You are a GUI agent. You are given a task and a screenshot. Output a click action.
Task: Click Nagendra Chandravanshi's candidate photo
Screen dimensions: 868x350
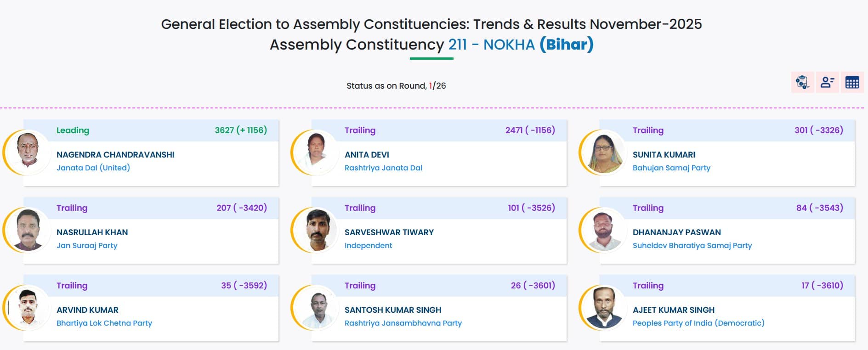(28, 152)
